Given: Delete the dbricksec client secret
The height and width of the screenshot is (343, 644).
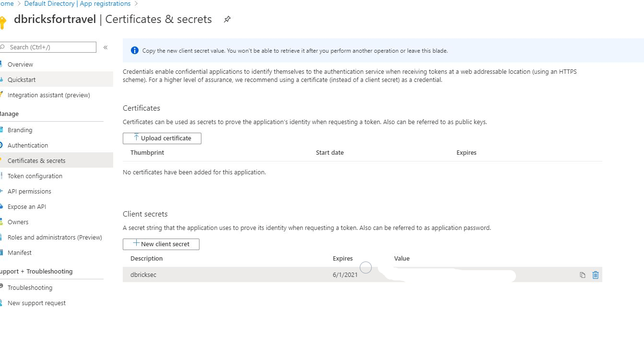Looking at the screenshot, I should click(x=596, y=275).
